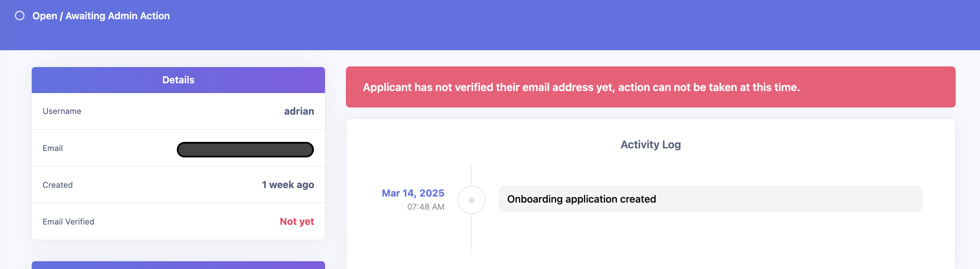Click the redacted email address field
Viewport: 980px width, 269px height.
coord(245,149)
